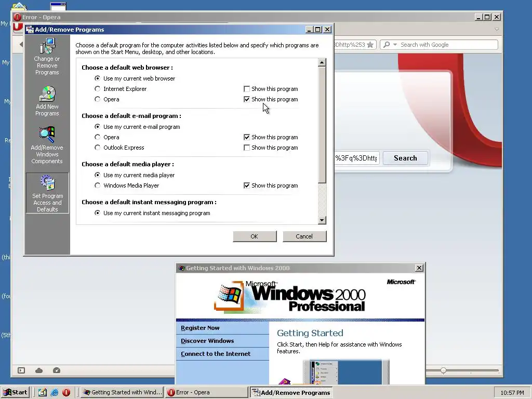Click Show Desktop quick launch icon
This screenshot has width=532, height=399.
coord(43,392)
